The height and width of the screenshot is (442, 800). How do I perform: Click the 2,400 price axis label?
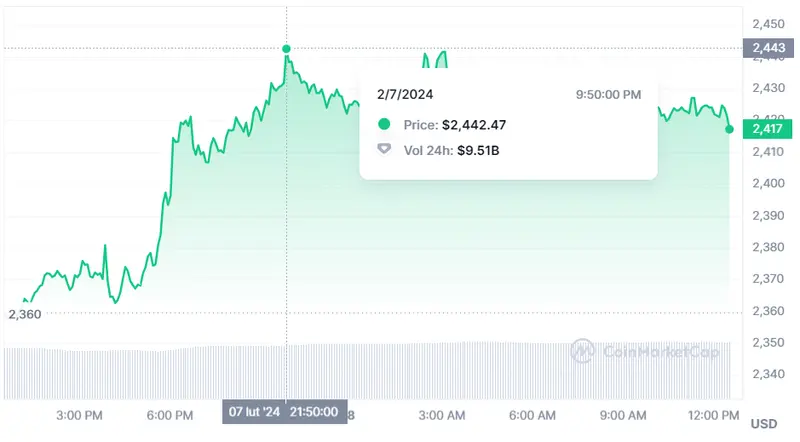pyautogui.click(x=767, y=184)
